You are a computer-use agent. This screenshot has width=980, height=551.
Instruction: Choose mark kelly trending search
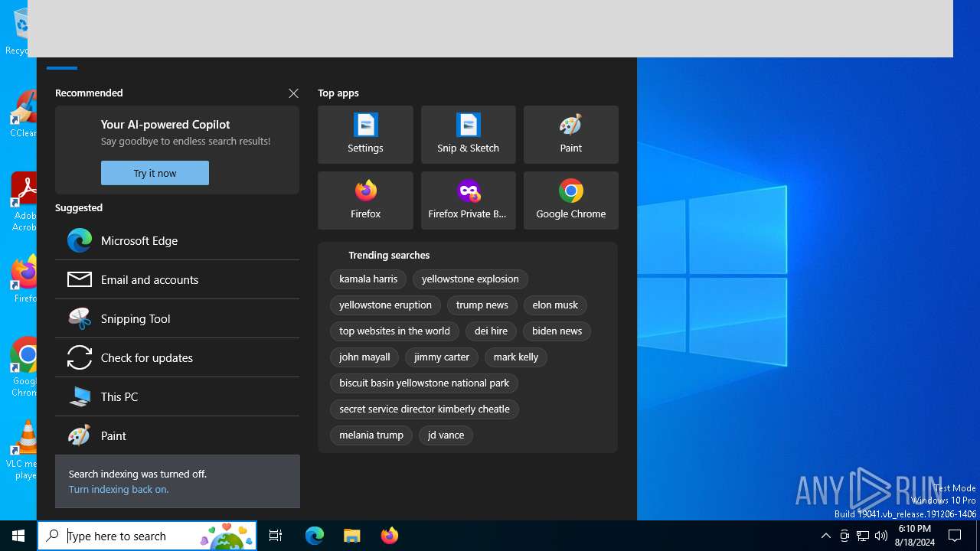point(515,357)
